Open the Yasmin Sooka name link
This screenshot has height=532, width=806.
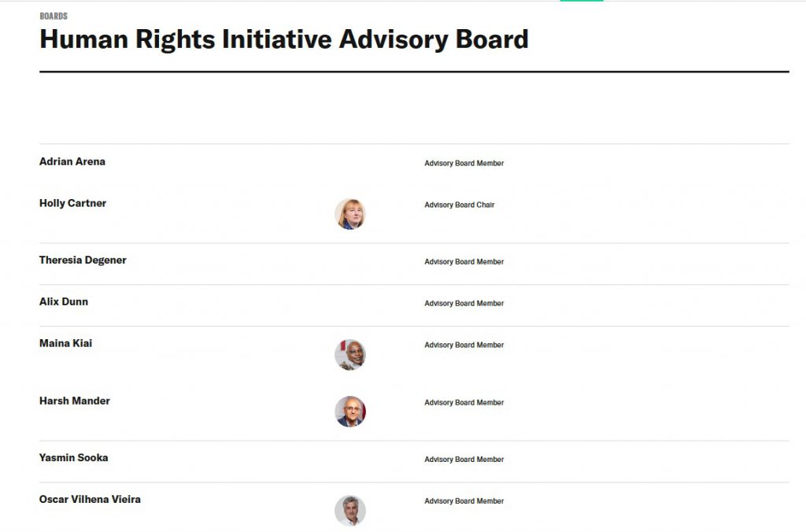(73, 457)
